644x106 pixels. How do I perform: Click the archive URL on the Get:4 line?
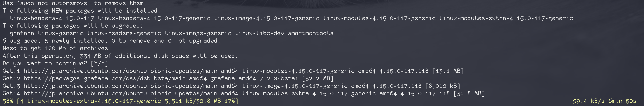(85, 94)
